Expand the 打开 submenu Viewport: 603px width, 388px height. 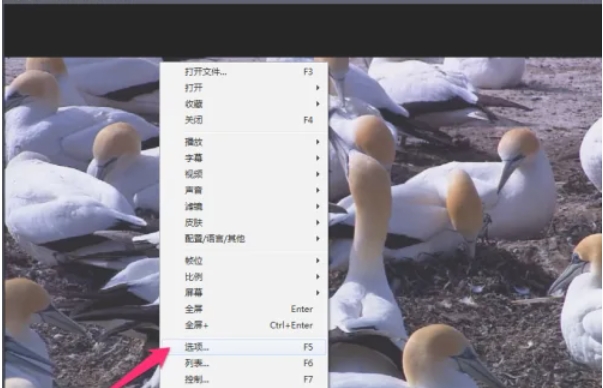point(244,88)
